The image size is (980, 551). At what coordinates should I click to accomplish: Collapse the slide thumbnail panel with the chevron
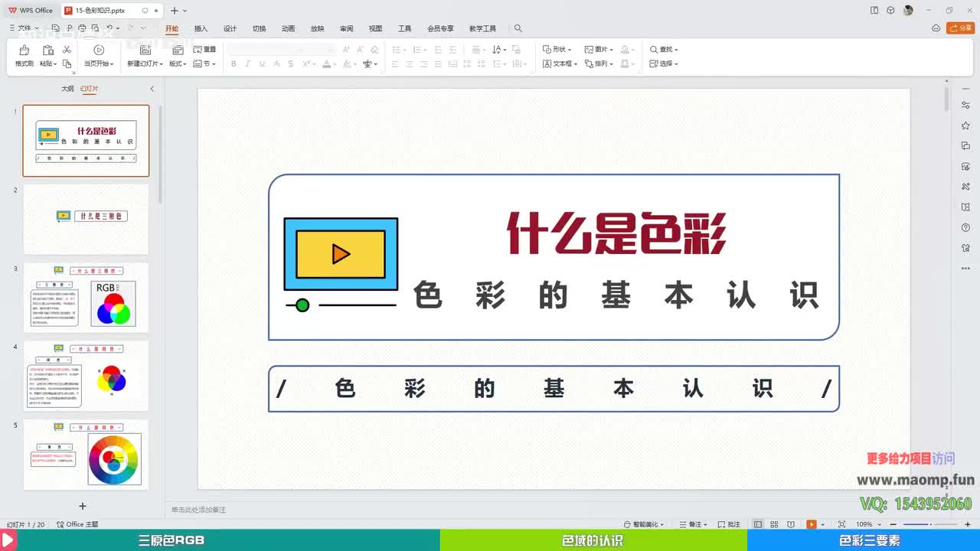tap(152, 89)
